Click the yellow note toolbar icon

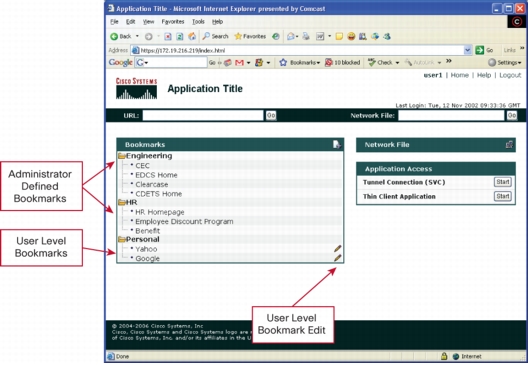[339, 36]
